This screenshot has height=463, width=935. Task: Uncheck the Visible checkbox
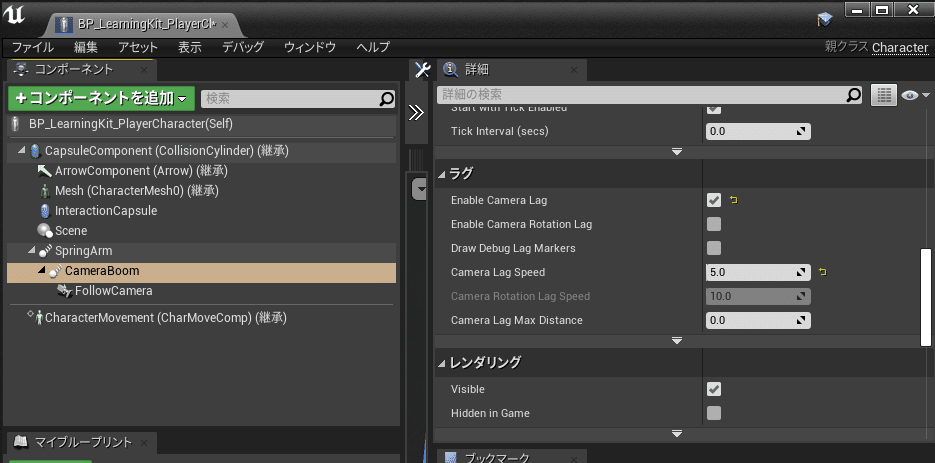coord(714,390)
